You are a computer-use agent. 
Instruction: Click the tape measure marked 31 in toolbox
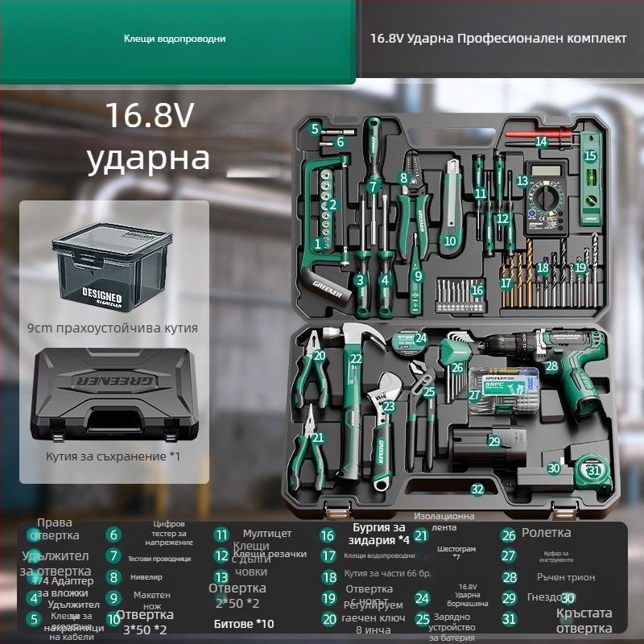[592, 472]
